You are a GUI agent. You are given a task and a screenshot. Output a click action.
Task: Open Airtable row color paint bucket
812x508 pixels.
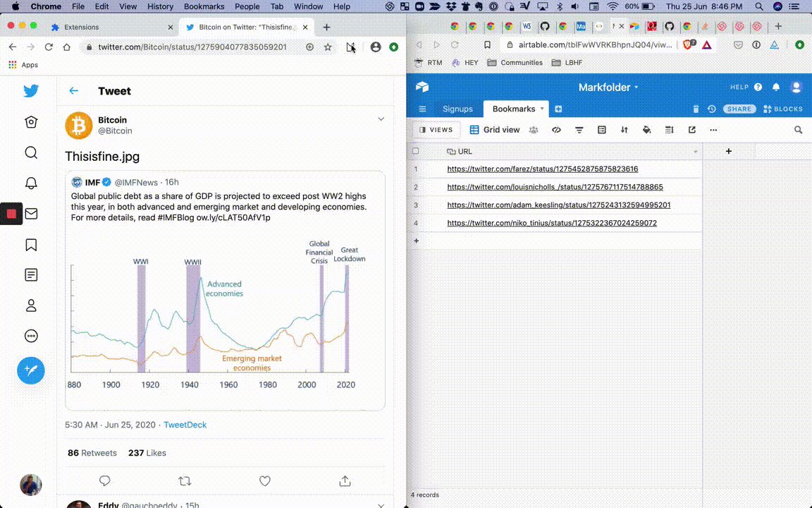pos(647,130)
